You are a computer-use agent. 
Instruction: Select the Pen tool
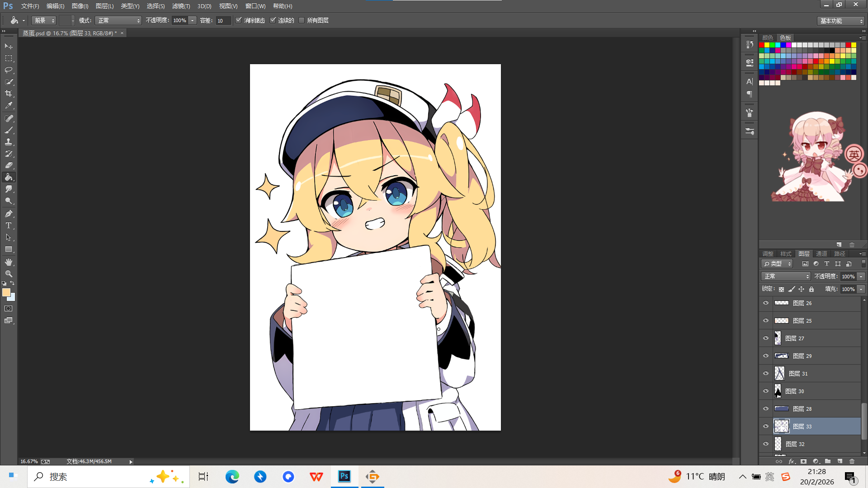pos(9,213)
